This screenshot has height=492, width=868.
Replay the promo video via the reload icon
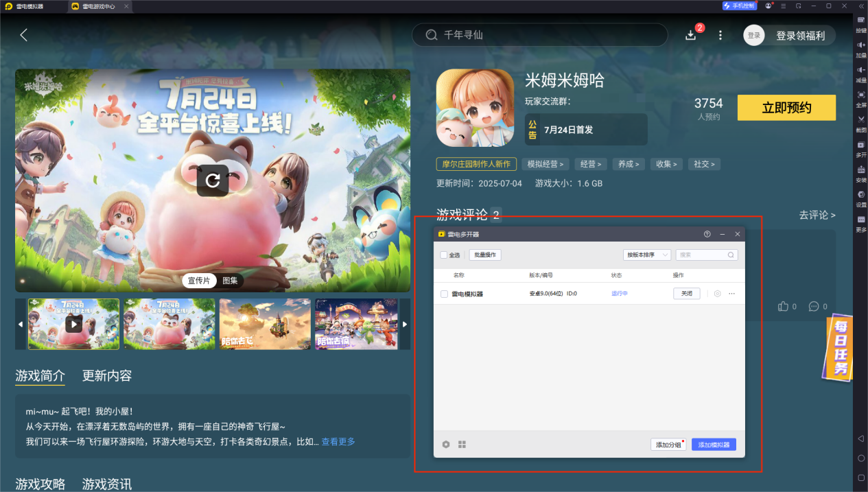[213, 180]
